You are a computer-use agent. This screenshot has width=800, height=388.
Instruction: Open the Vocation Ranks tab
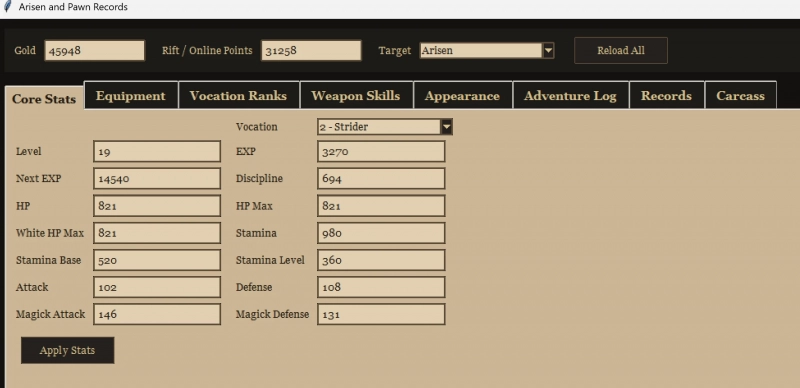click(238, 95)
